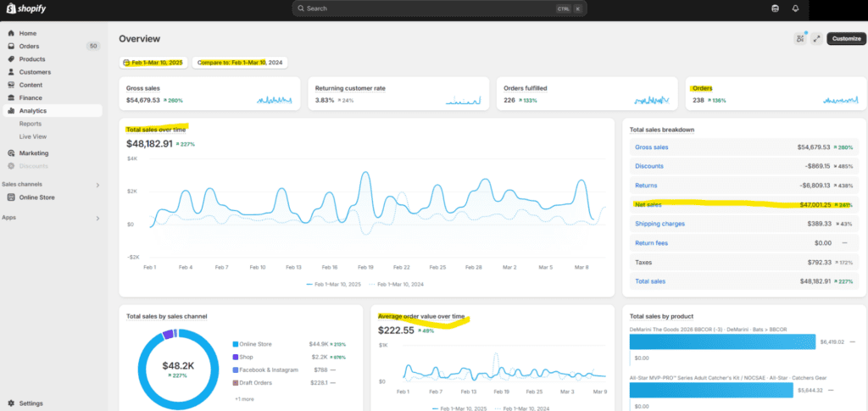
Task: Go to Live View in sidebar
Action: click(x=33, y=136)
